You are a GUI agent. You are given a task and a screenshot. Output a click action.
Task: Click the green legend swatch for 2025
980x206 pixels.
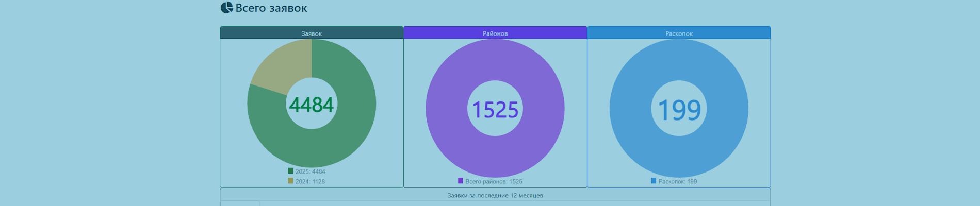click(x=290, y=171)
